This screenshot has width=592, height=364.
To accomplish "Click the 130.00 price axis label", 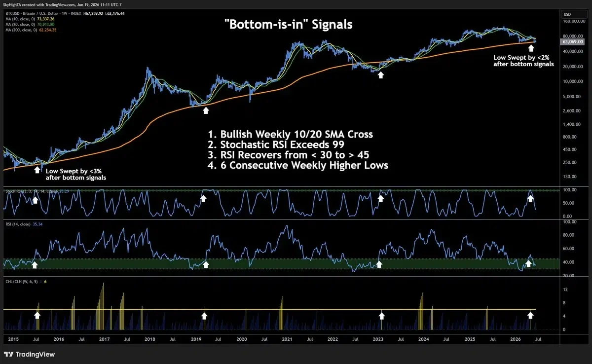I will point(570,176).
